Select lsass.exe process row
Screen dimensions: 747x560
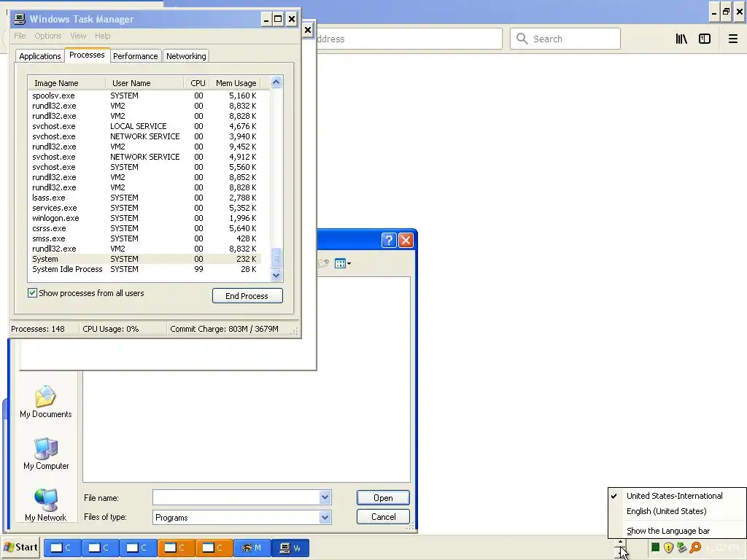tap(144, 198)
